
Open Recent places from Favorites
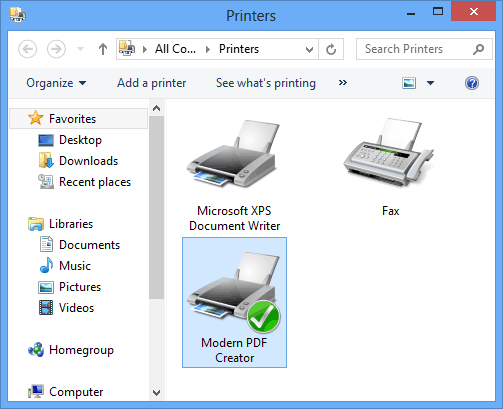(95, 182)
